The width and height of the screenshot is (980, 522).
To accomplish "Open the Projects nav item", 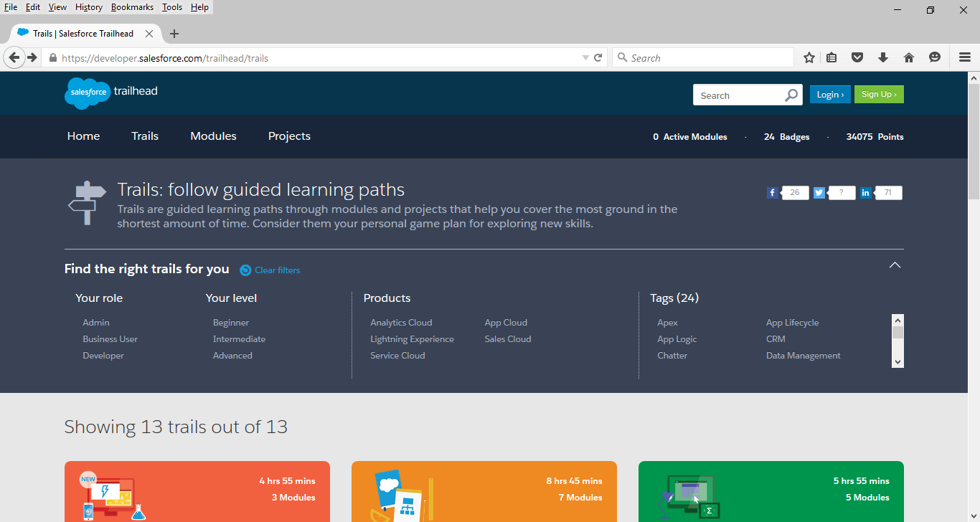I will (289, 136).
